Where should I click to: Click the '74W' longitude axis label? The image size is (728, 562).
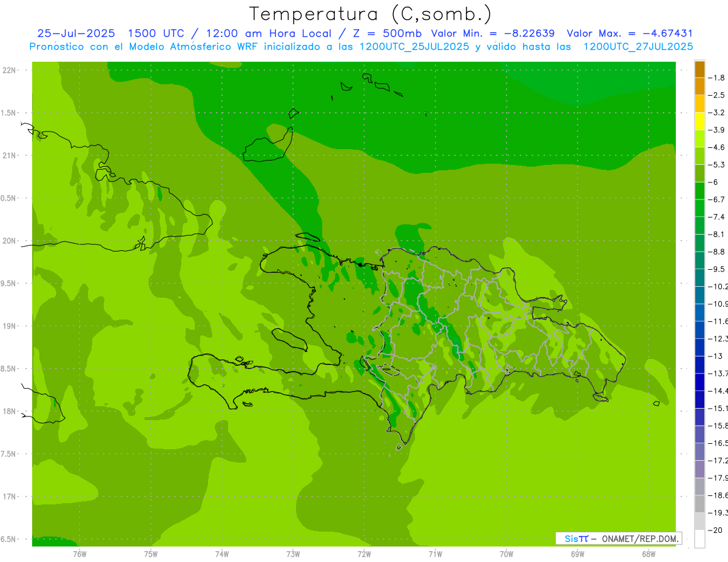coord(221,554)
